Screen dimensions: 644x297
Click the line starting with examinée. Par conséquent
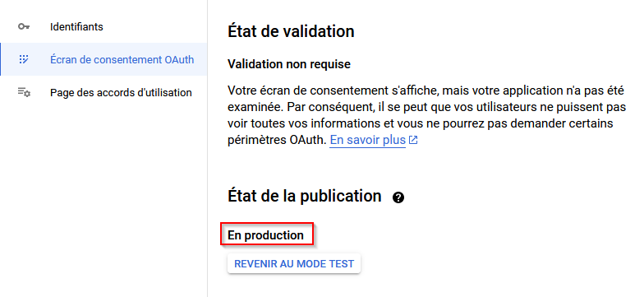click(427, 107)
